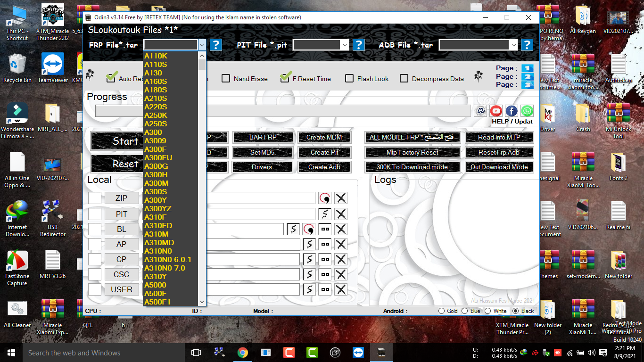Click the Mtp Factory Reset button
The image size is (644, 362).
coord(413,152)
